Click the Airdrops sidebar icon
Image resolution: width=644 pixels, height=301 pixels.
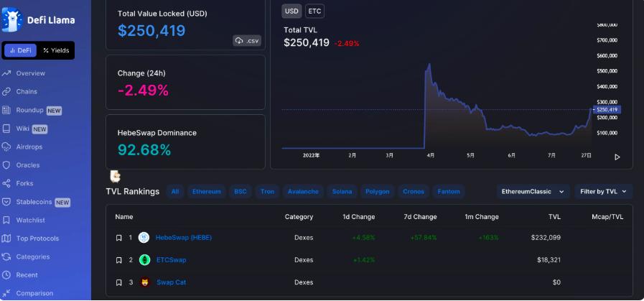coord(6,147)
